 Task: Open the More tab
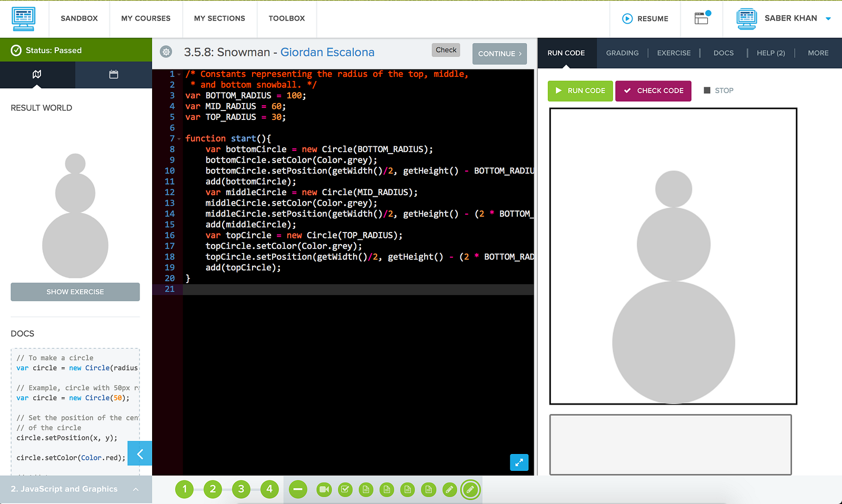click(818, 53)
